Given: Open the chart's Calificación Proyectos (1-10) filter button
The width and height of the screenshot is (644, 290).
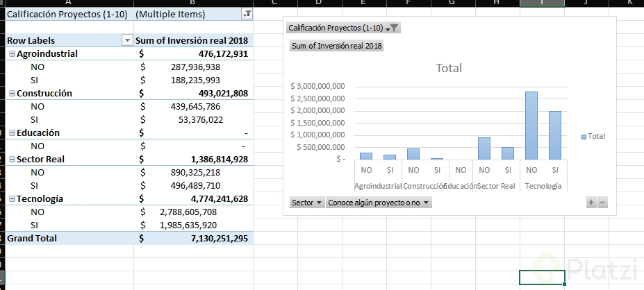Looking at the screenshot, I should pos(343,28).
